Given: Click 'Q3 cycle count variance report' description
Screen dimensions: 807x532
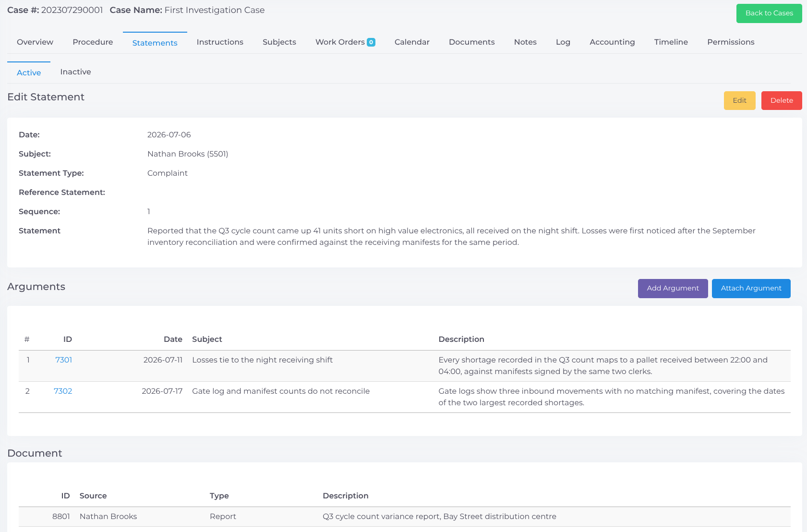Looking at the screenshot, I should tap(439, 517).
